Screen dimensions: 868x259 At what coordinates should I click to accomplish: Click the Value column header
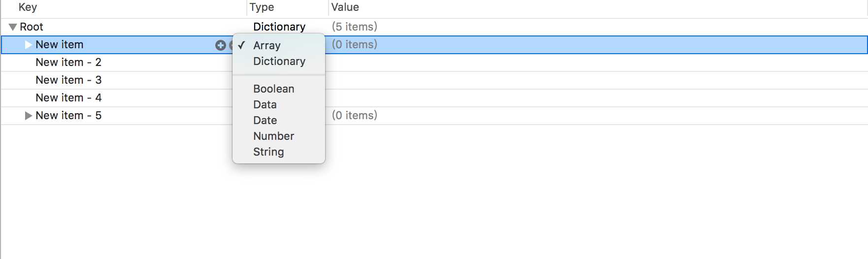[345, 7]
